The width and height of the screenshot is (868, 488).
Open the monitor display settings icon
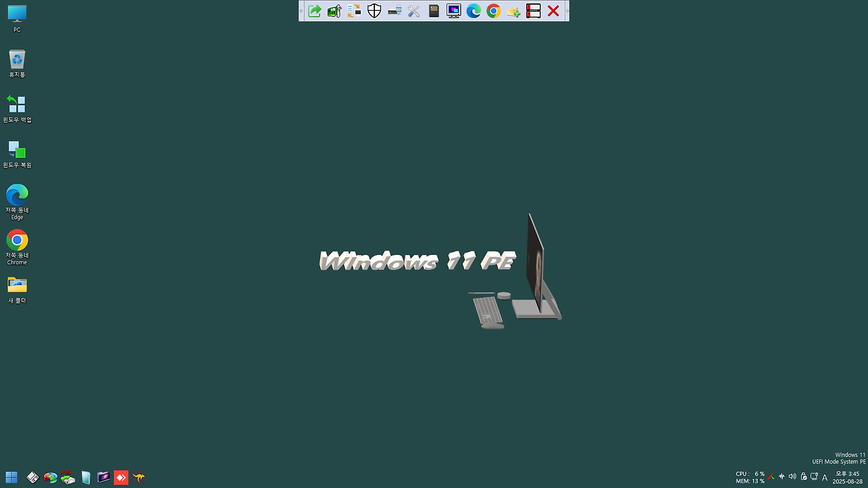point(454,11)
